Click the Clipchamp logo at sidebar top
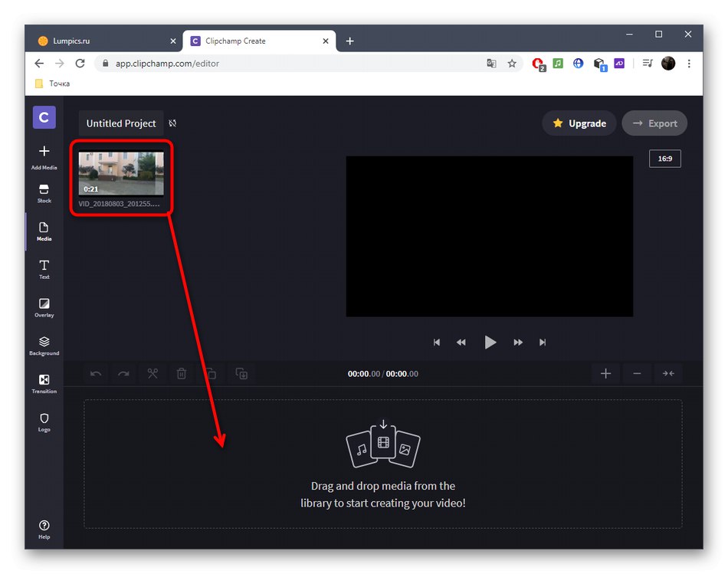This screenshot has width=728, height=574. [44, 117]
